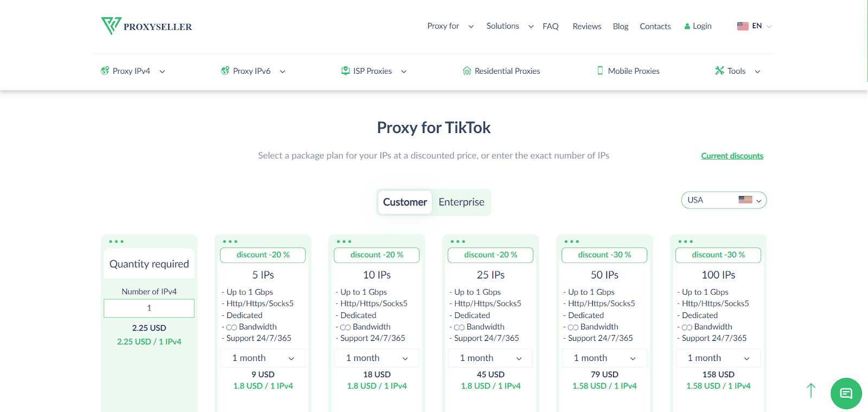
Task: Click the Current discounts link
Action: tap(732, 156)
